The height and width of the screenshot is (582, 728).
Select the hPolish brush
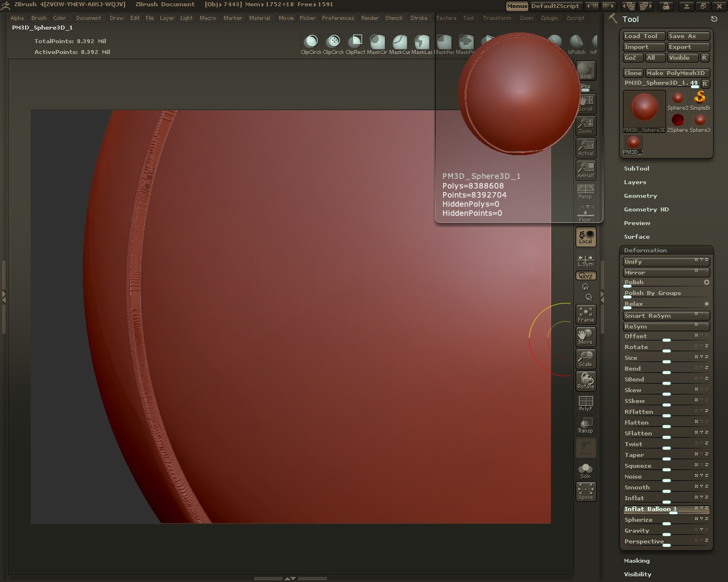(577, 44)
